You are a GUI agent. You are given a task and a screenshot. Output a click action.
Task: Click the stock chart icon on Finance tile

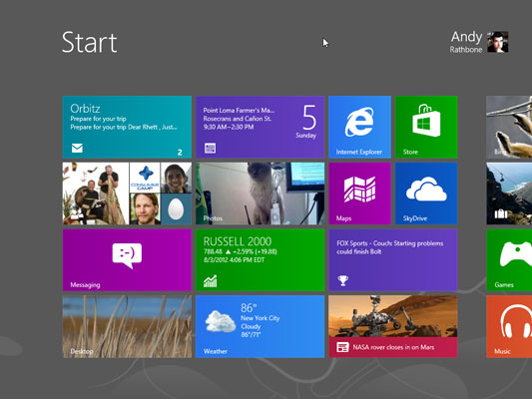[x=210, y=281]
